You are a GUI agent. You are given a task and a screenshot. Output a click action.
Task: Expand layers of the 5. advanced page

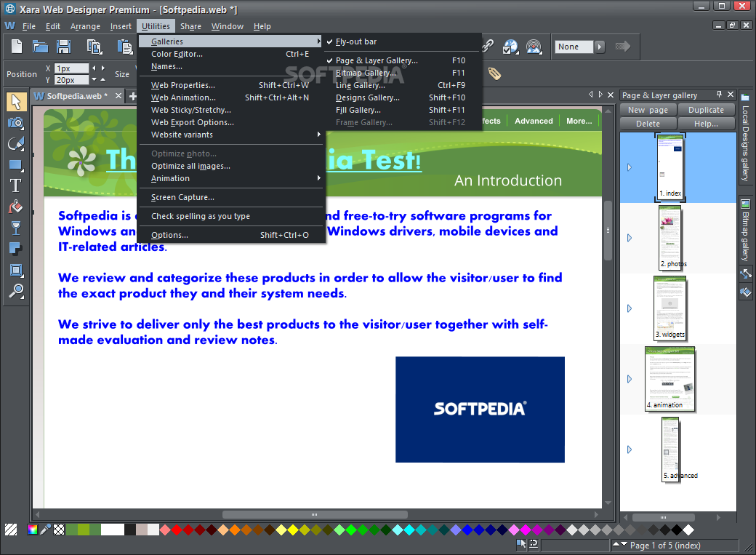tap(630, 450)
